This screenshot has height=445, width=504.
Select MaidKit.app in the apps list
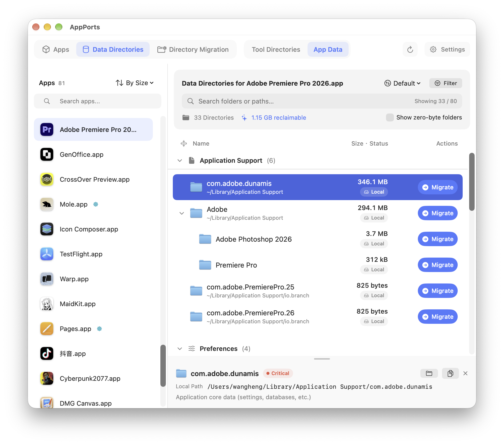coord(93,304)
